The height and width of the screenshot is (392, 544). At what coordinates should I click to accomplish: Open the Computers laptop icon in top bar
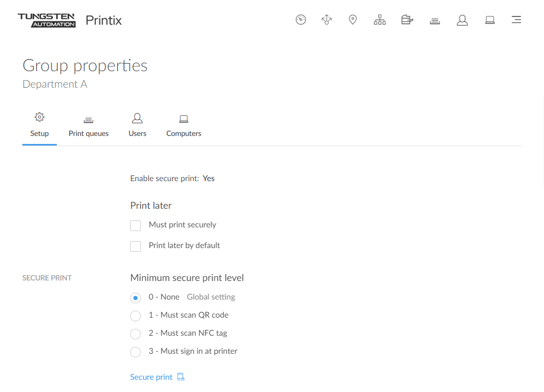click(490, 20)
